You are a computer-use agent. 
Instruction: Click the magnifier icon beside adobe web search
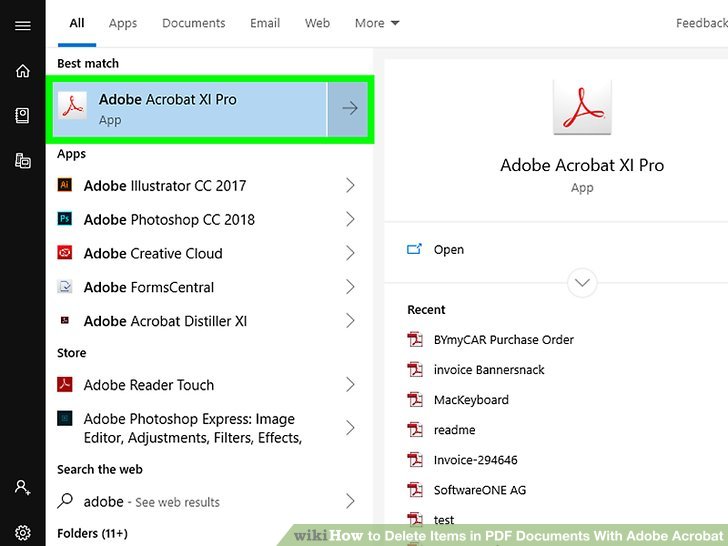[x=65, y=500]
